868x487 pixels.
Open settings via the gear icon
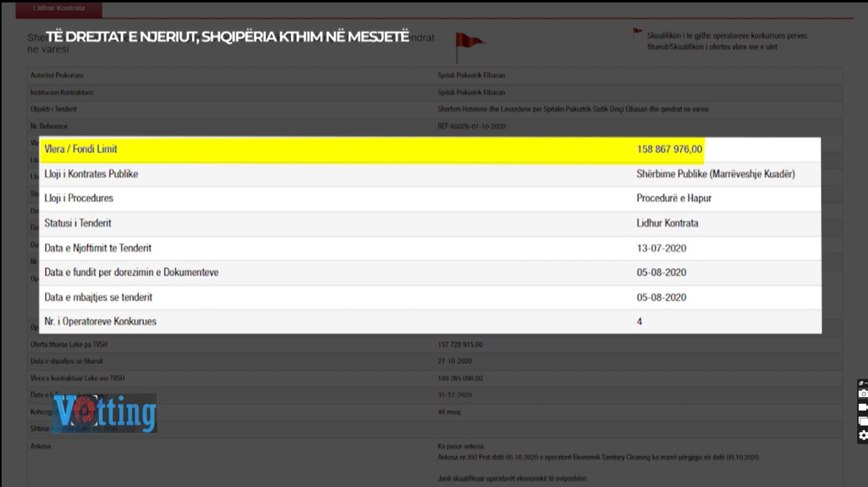coord(863,435)
